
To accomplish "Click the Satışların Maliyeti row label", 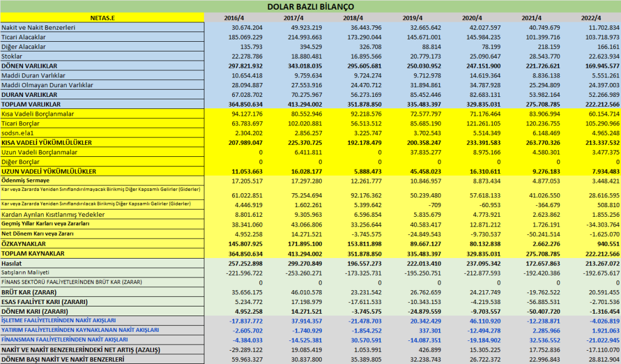I will (x=25, y=272).
